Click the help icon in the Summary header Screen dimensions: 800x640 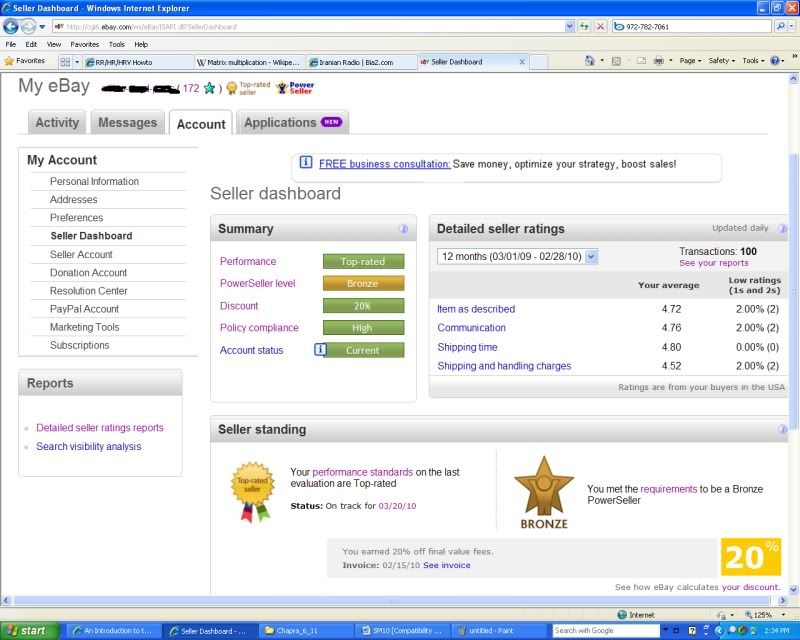[404, 229]
